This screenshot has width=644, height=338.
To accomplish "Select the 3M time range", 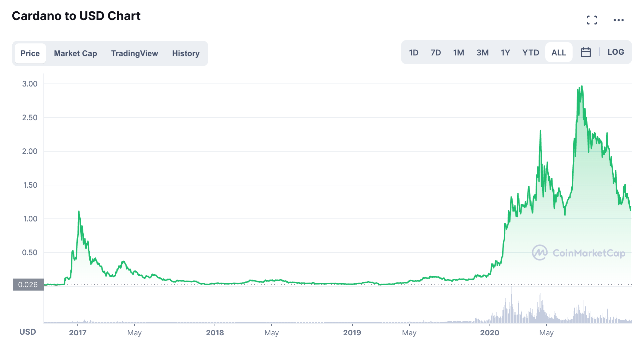I will coord(482,52).
